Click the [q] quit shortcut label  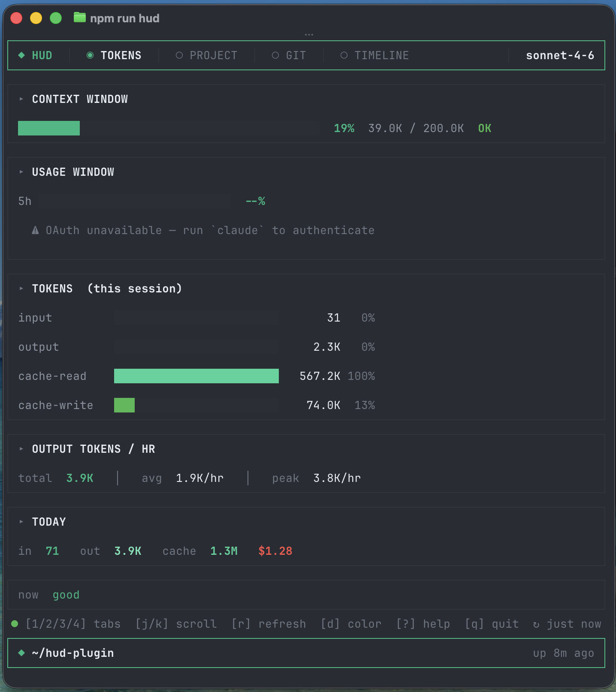click(492, 624)
